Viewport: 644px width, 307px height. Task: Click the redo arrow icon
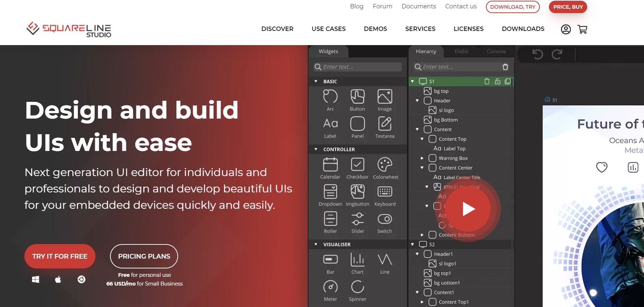pyautogui.click(x=557, y=54)
